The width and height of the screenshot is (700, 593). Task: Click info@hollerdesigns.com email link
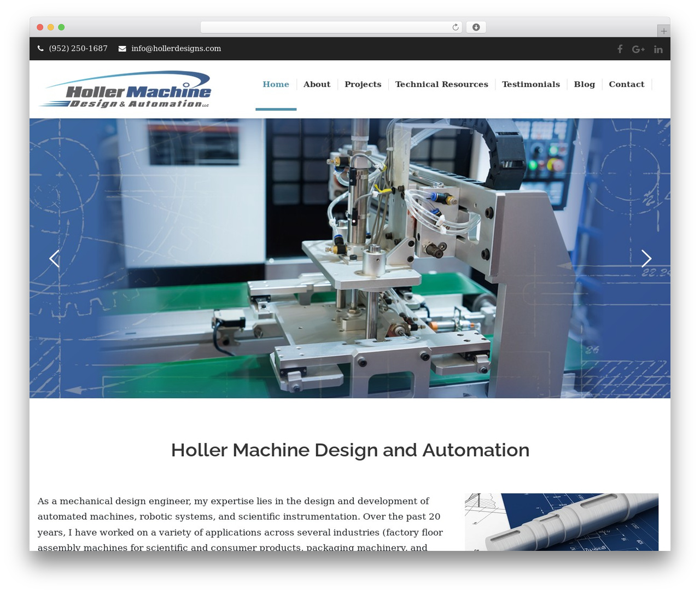click(176, 49)
